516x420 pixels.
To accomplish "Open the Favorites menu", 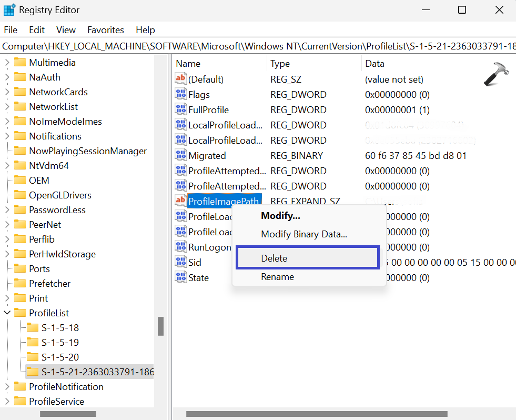I will [x=106, y=30].
